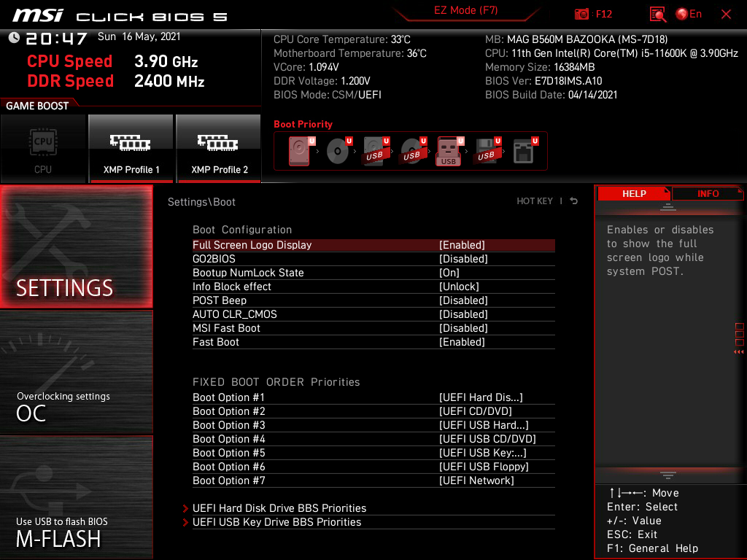The image size is (747, 560).
Task: Open the BIOS search magnifier icon
Action: 657,15
